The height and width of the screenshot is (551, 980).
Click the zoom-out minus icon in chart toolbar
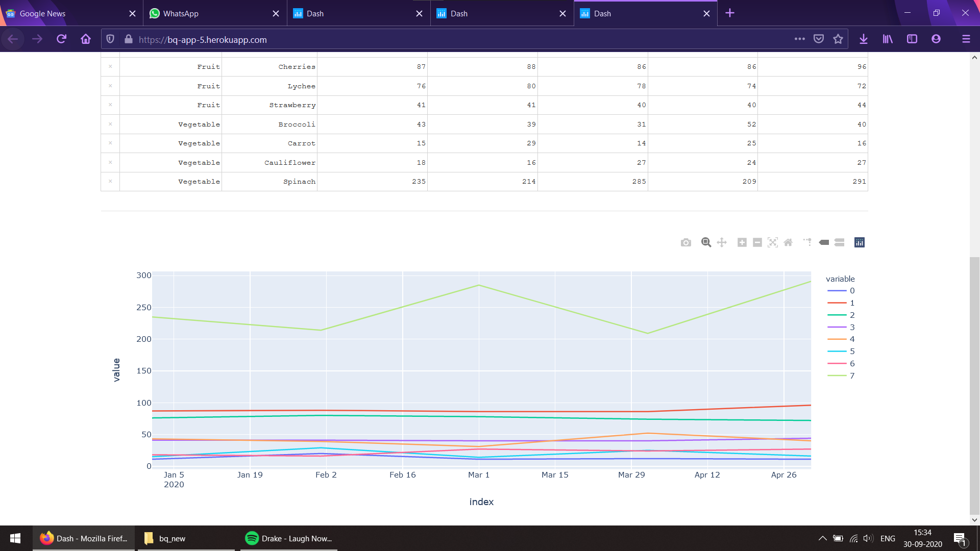coord(756,242)
